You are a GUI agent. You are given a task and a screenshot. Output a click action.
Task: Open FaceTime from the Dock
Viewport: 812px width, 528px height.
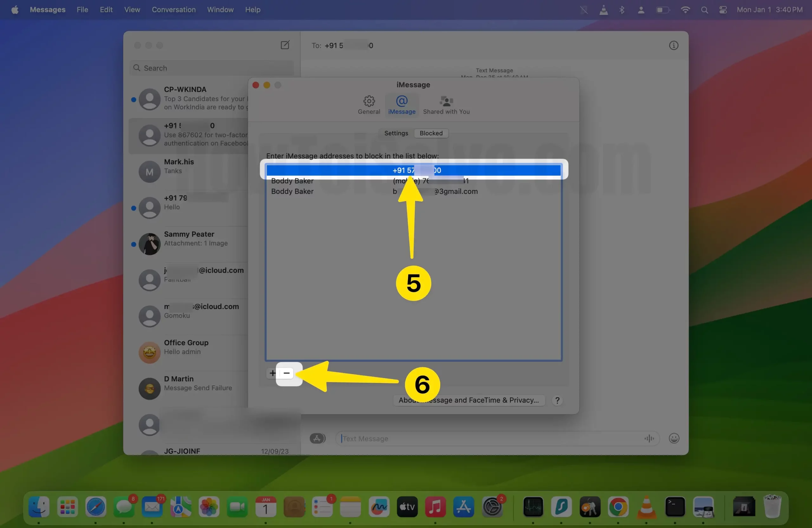click(237, 507)
